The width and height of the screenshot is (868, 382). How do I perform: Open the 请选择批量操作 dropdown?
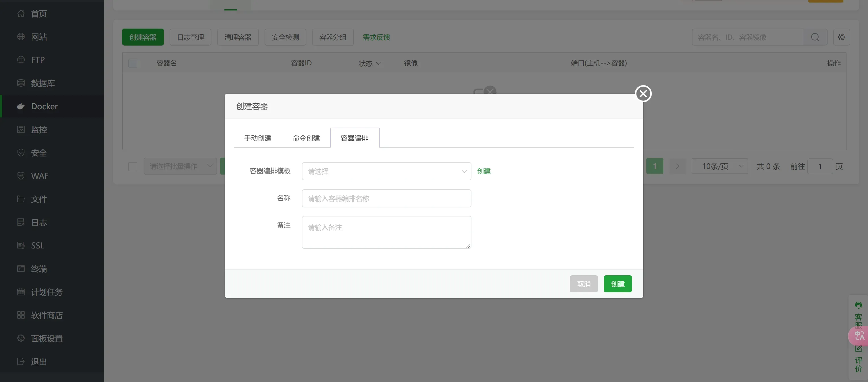(x=180, y=166)
